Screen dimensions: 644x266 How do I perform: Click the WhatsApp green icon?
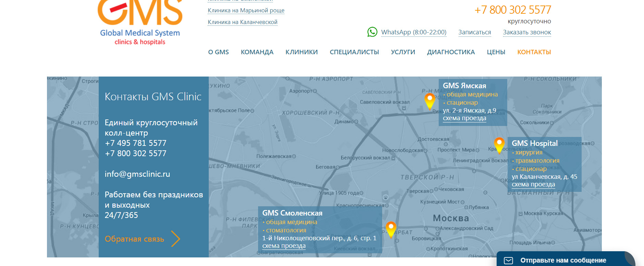pos(372,32)
